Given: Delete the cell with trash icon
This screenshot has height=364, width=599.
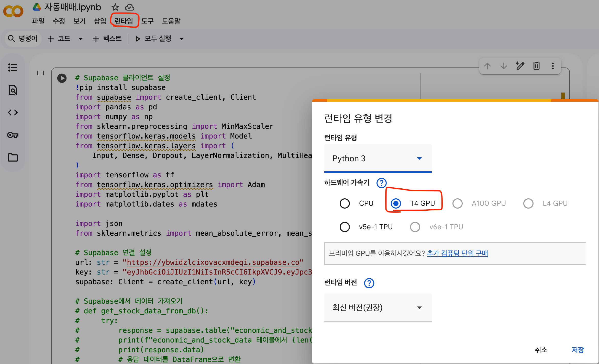Looking at the screenshot, I should pos(536,66).
